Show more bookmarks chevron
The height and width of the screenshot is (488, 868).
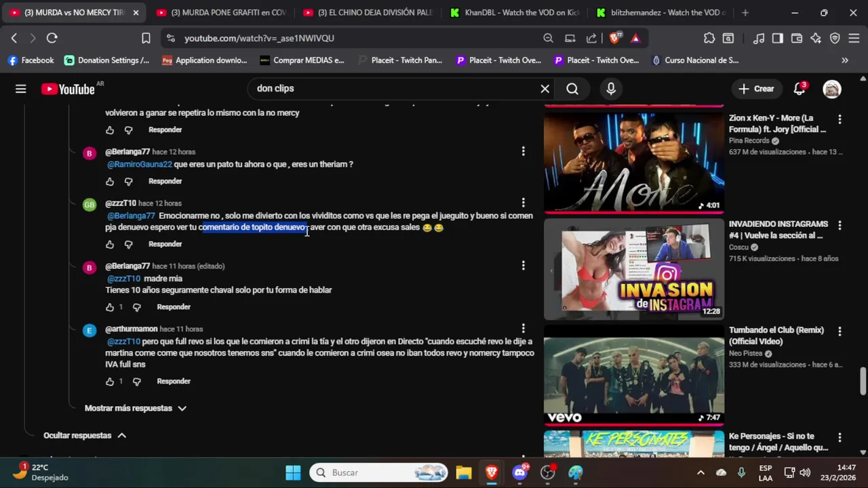(x=844, y=60)
